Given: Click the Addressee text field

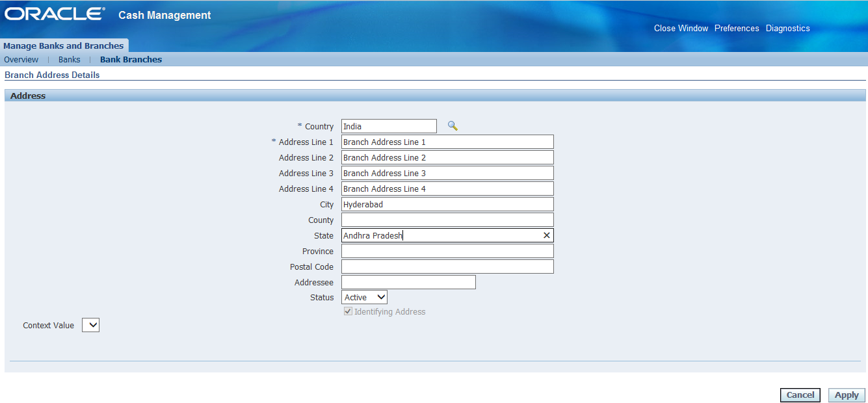Looking at the screenshot, I should [x=408, y=282].
